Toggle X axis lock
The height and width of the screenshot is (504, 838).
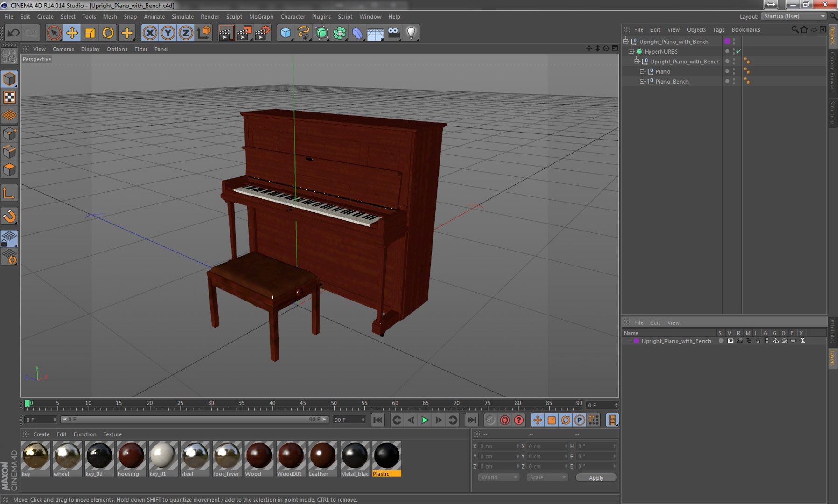coord(150,33)
